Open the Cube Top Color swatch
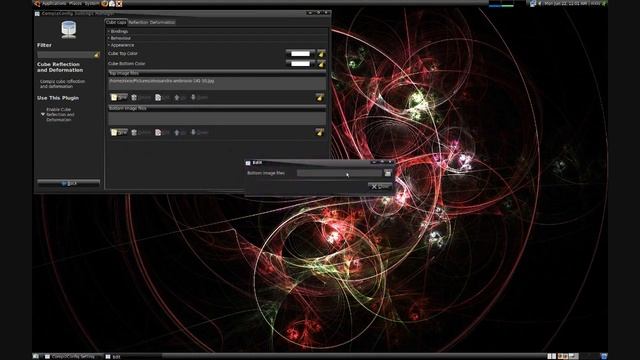This screenshot has width=640, height=360. 300,53
